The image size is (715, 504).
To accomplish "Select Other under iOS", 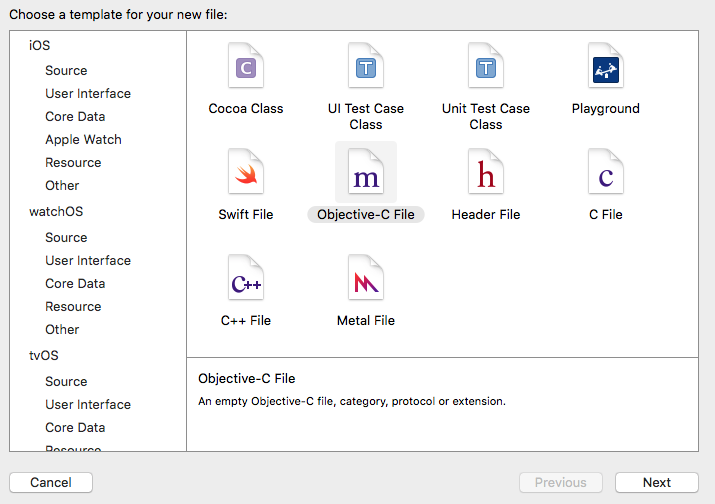I will click(62, 186).
